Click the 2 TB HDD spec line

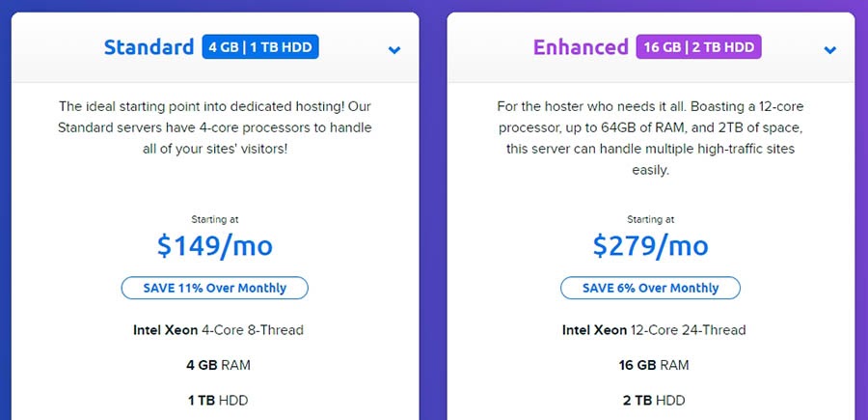click(654, 400)
